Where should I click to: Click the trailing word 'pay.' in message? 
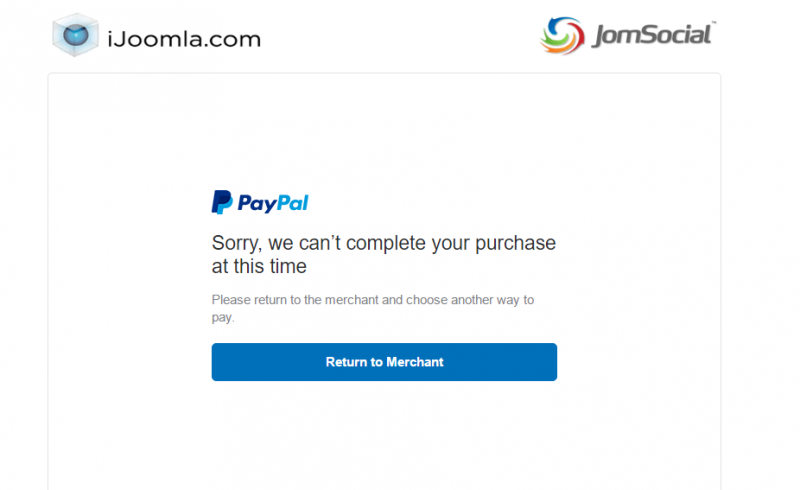223,317
